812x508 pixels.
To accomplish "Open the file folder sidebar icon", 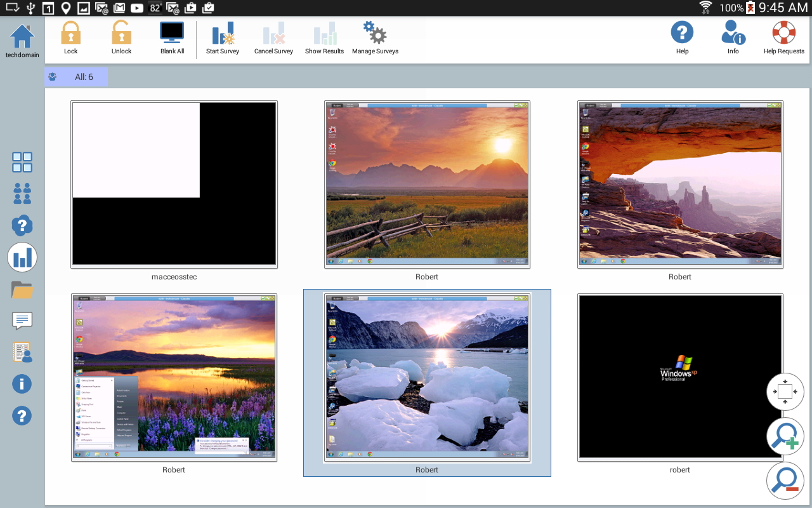I will [x=22, y=290].
